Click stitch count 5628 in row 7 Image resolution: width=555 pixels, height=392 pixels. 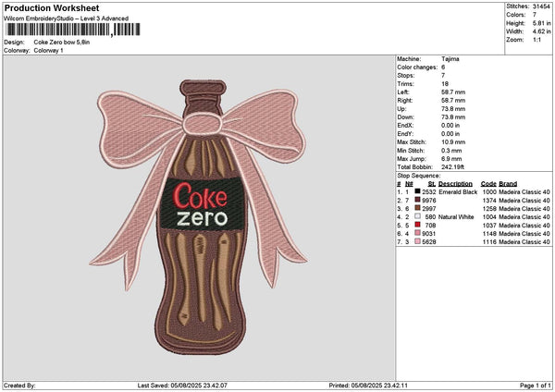tap(429, 241)
